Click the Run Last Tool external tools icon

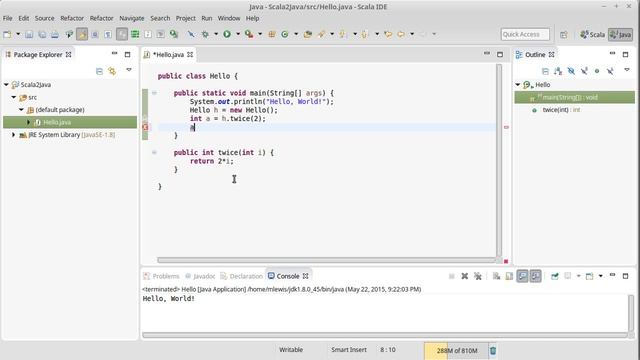249,34
